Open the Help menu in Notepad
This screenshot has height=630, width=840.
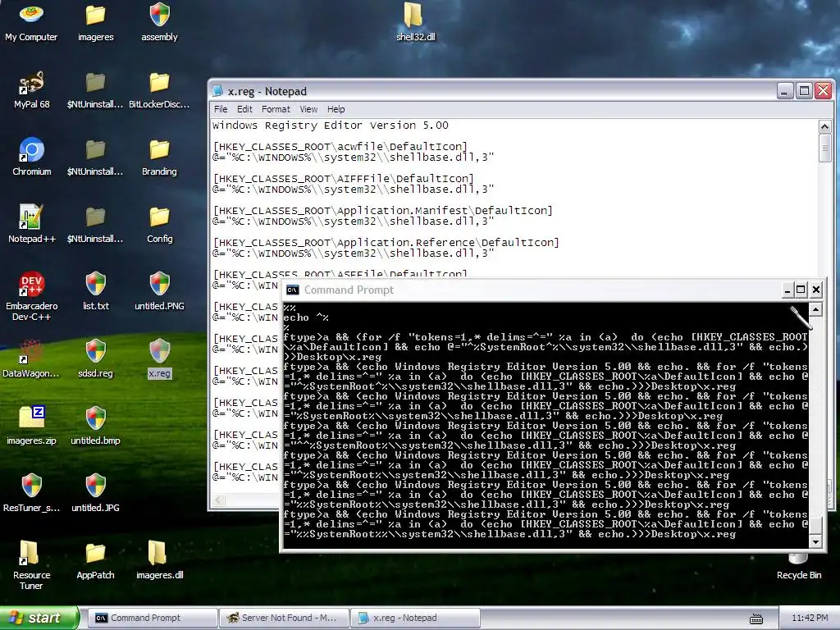coord(336,109)
